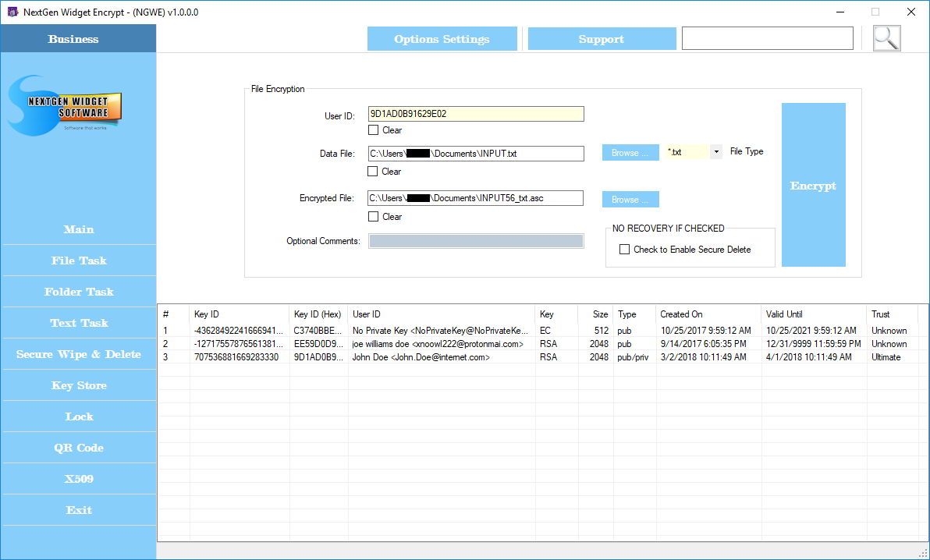Open the Key Store section
Image resolution: width=930 pixels, height=560 pixels.
pos(79,385)
